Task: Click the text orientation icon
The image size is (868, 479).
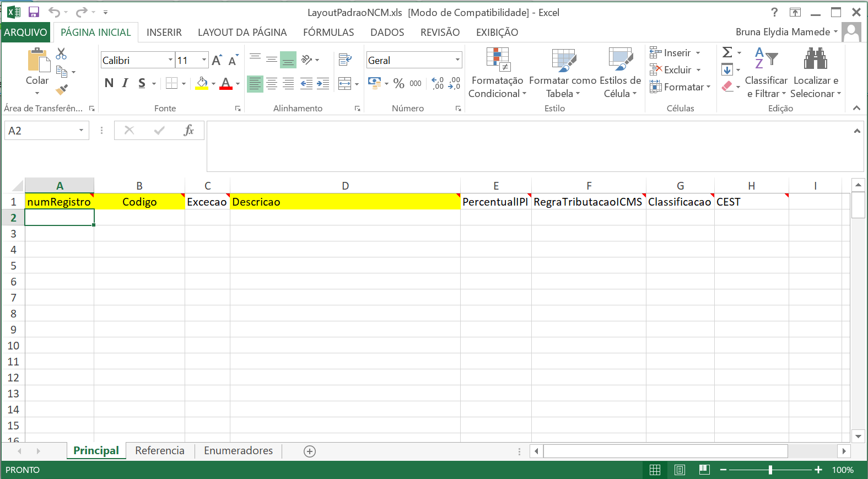Action: pyautogui.click(x=307, y=59)
